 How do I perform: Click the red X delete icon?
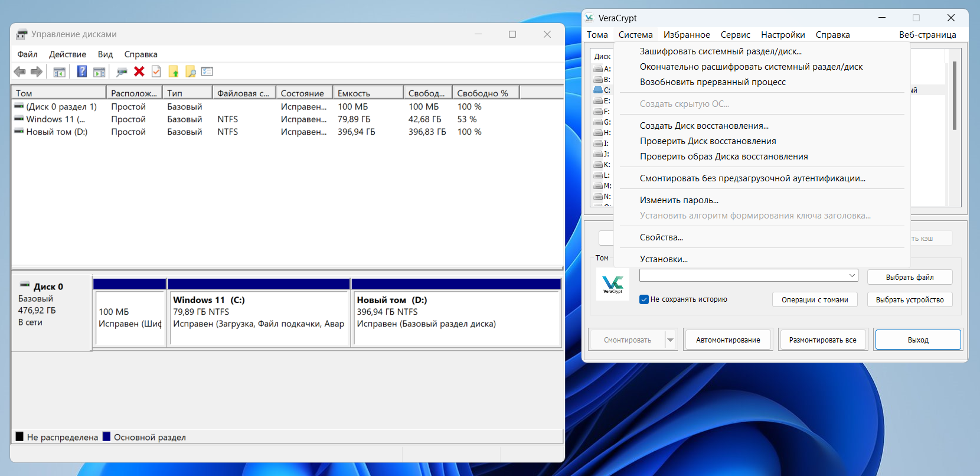[139, 71]
